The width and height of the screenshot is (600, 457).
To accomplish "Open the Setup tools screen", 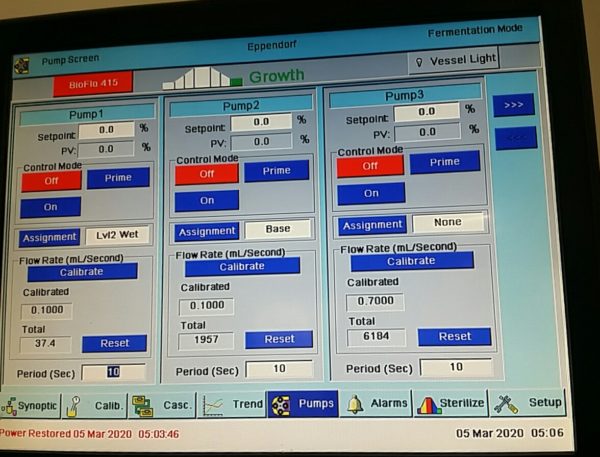I will [x=528, y=403].
